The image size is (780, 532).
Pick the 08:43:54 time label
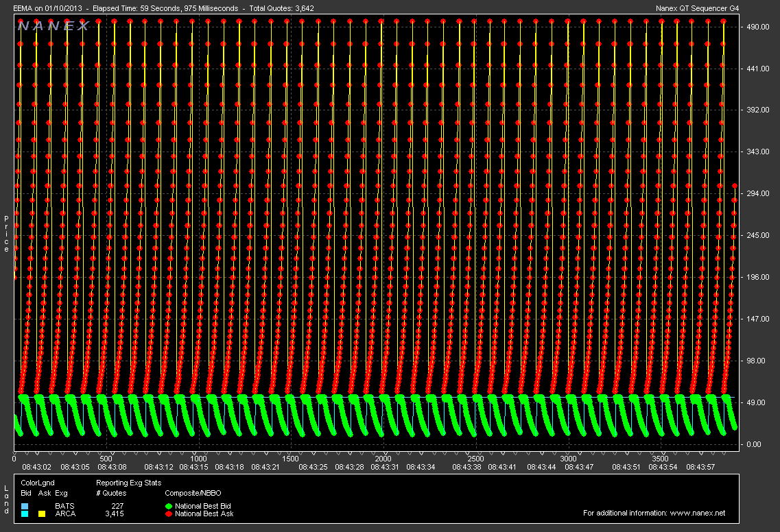tap(663, 467)
